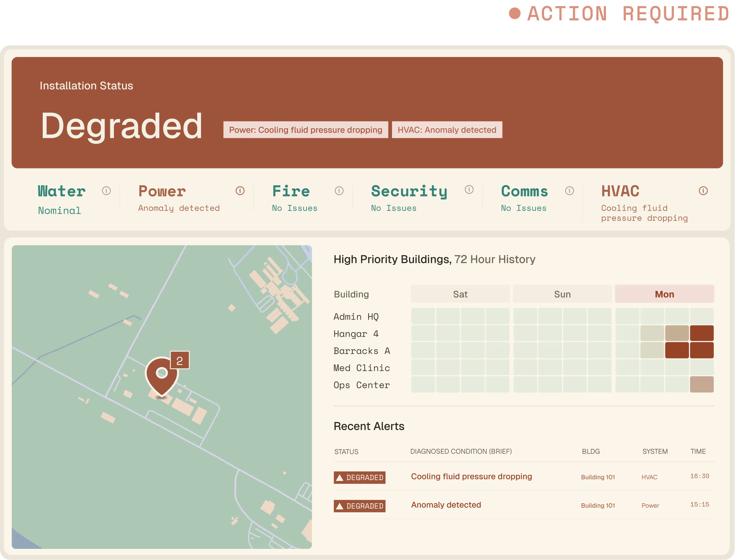Click Hangar 4's tan third Monday cell
736x560 pixels.
coord(677,333)
